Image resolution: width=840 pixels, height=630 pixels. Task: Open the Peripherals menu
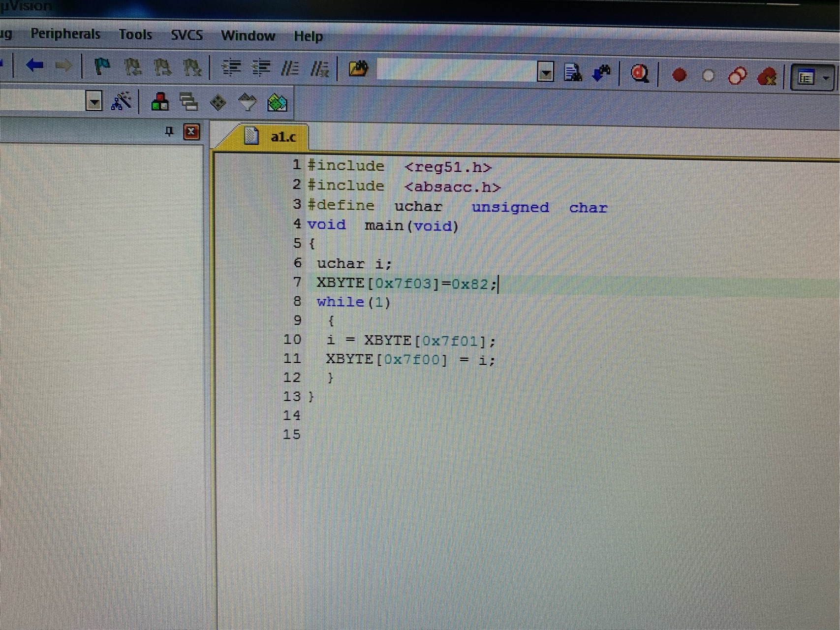click(65, 33)
